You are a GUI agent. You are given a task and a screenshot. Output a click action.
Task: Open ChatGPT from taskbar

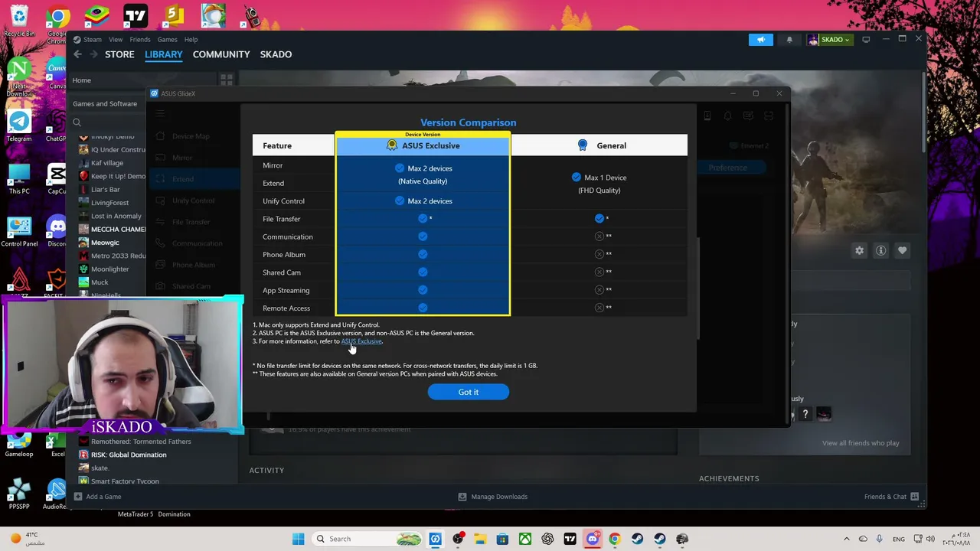pos(547,539)
